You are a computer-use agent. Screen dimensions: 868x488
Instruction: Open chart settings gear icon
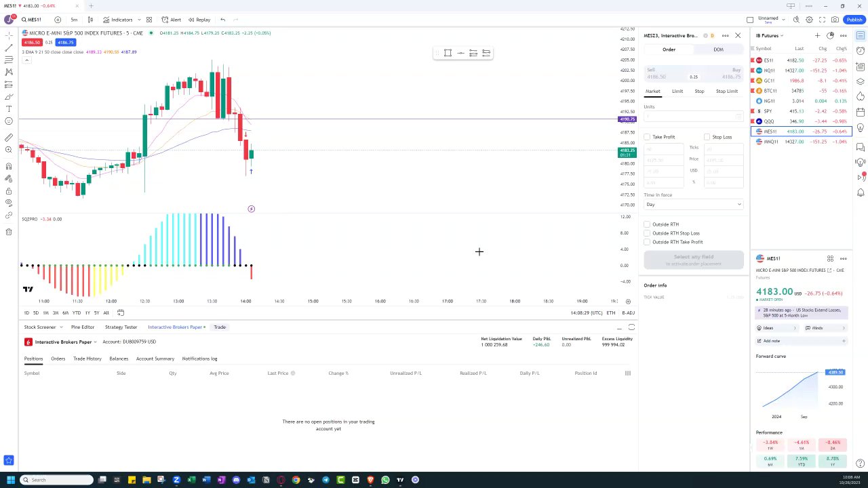click(x=809, y=20)
